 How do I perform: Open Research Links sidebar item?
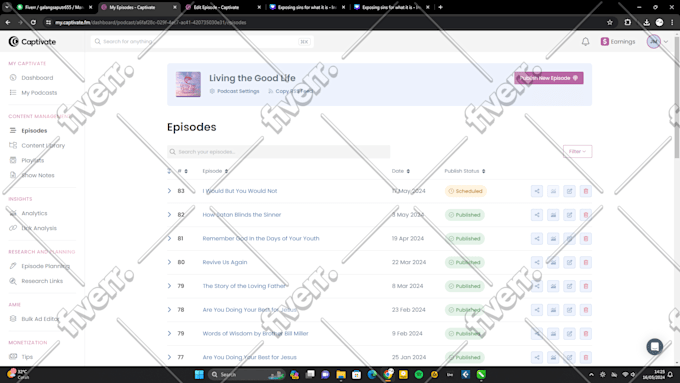pos(42,281)
